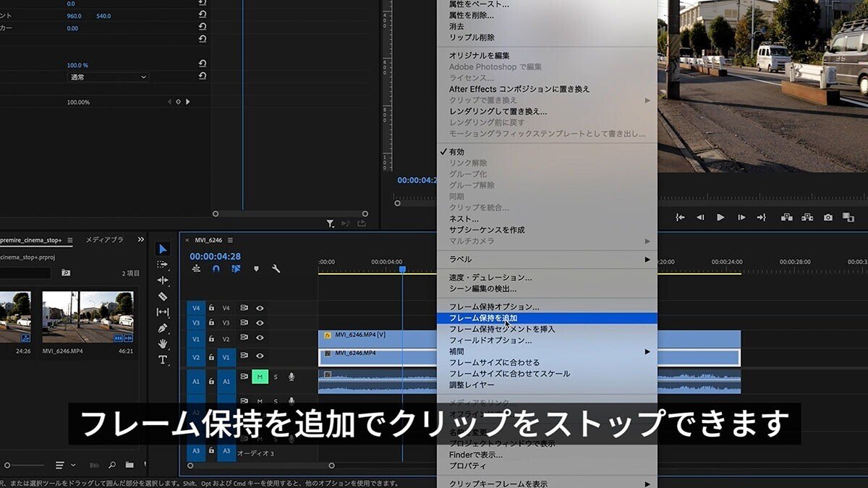Click the voice-over record mic on track A1

pyautogui.click(x=292, y=377)
